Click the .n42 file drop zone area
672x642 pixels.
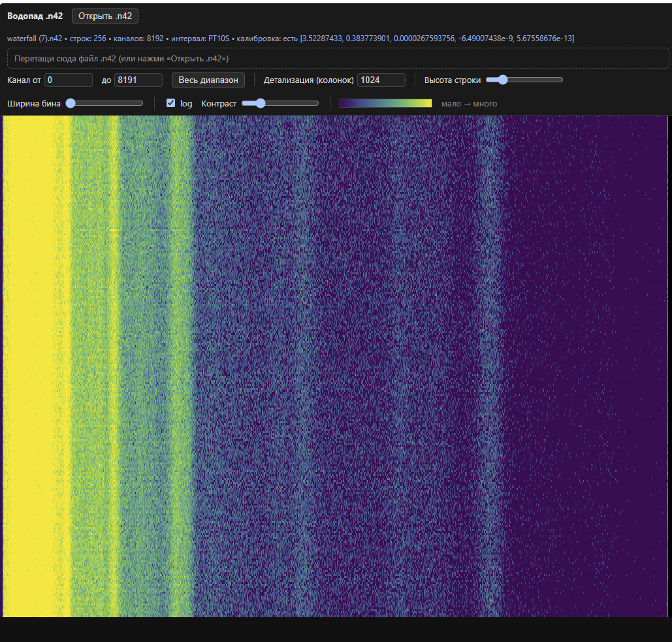click(x=338, y=58)
